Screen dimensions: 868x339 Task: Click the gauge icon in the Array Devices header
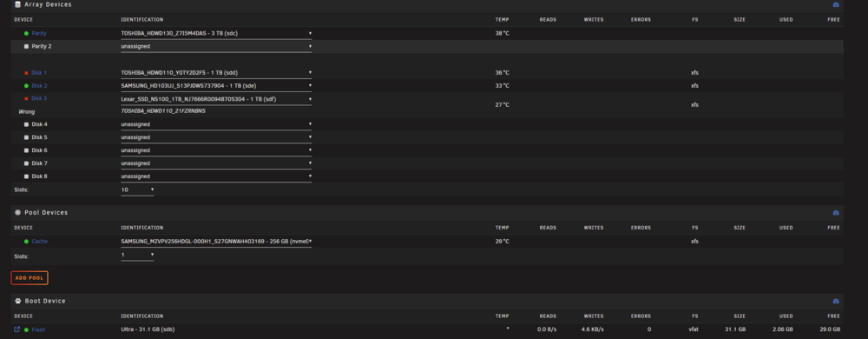[836, 4]
